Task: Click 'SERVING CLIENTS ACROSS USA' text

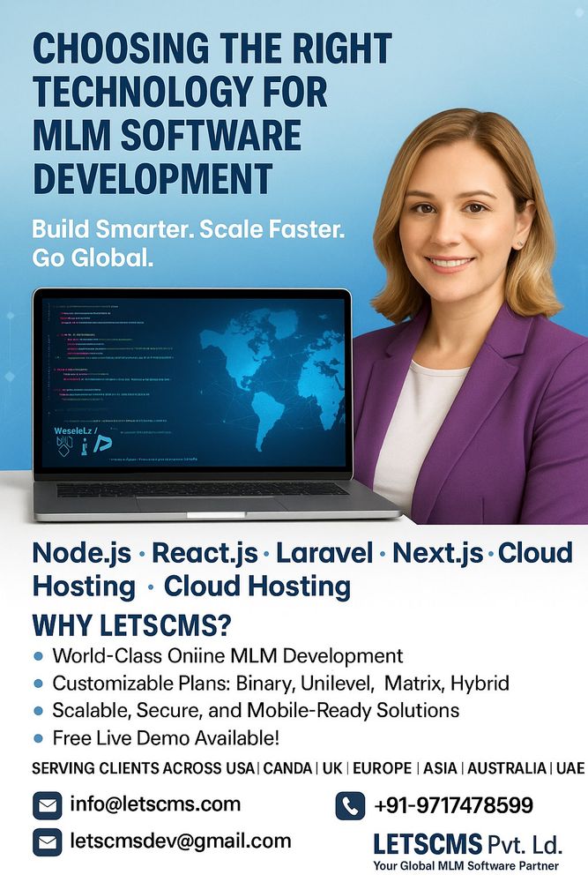Action: [144, 768]
